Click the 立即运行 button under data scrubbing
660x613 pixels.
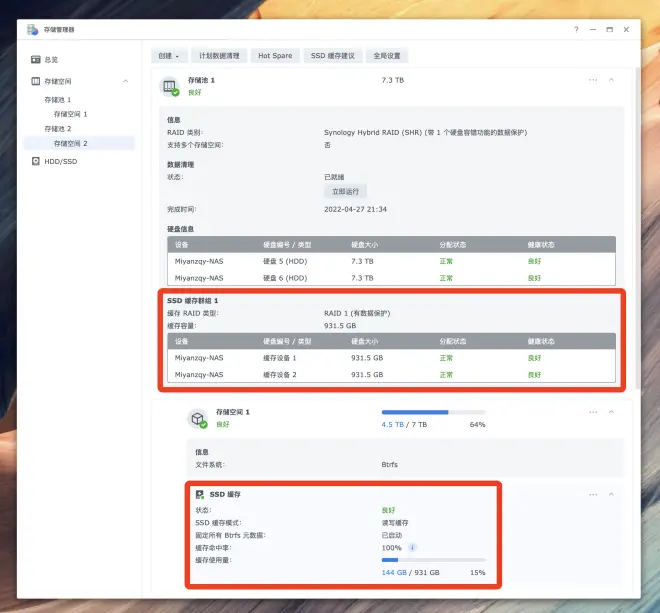click(x=345, y=192)
